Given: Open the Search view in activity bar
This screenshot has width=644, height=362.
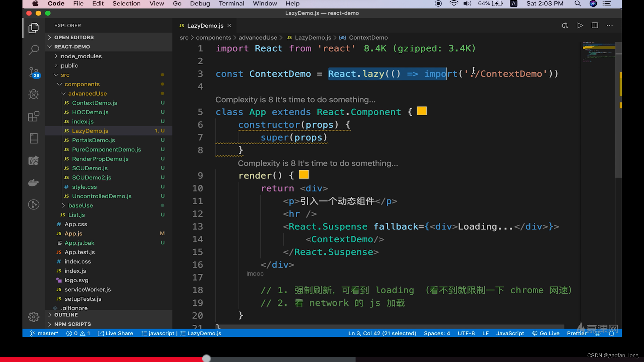Looking at the screenshot, I should [x=34, y=50].
